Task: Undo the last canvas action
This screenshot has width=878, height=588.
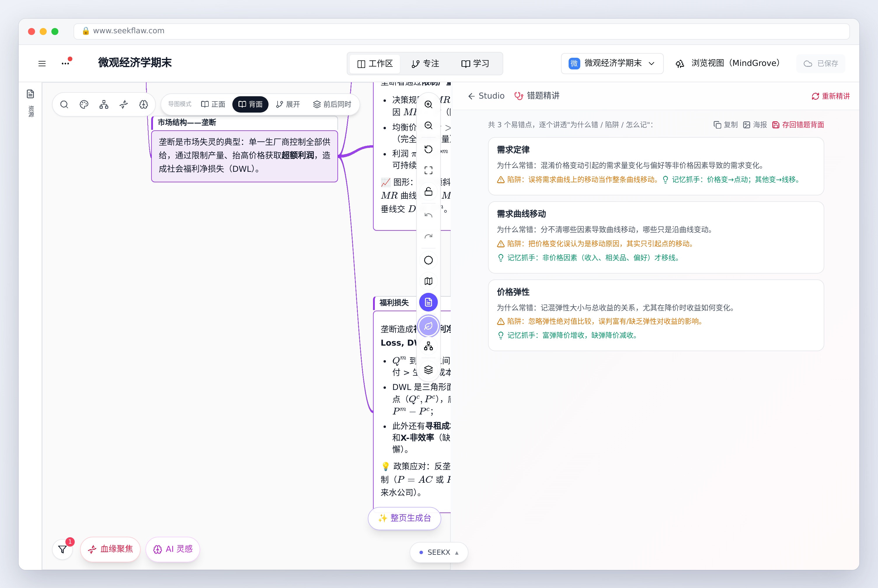Action: pyautogui.click(x=428, y=215)
